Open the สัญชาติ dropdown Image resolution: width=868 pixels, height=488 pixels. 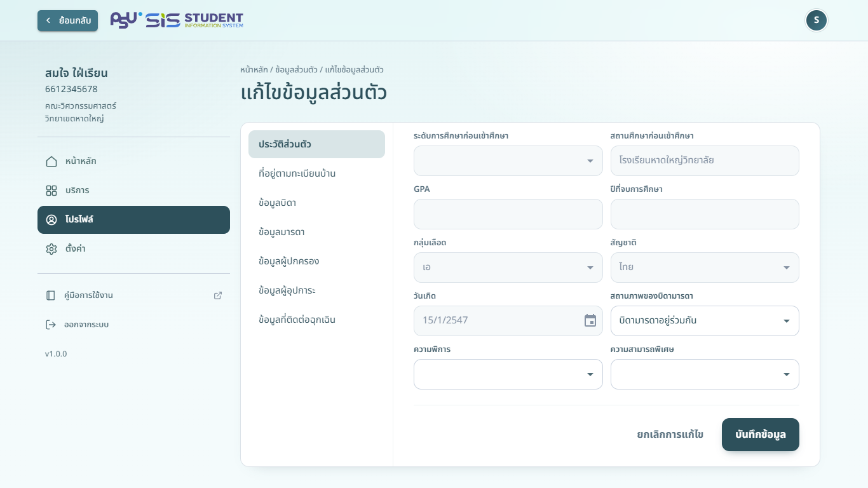705,268
